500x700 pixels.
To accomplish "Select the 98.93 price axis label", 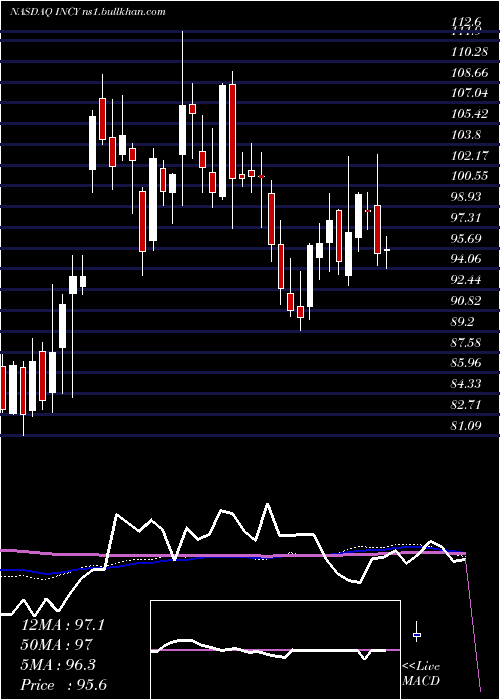I will [467, 197].
